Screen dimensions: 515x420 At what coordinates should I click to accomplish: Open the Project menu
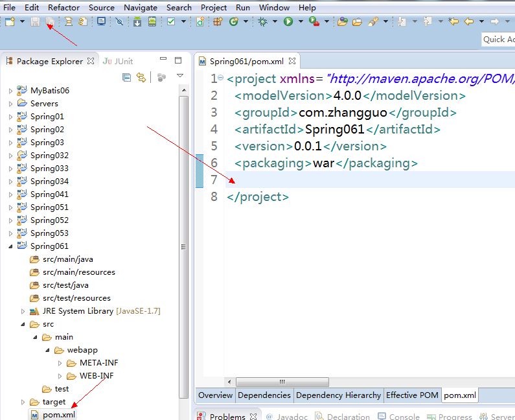coord(214,7)
